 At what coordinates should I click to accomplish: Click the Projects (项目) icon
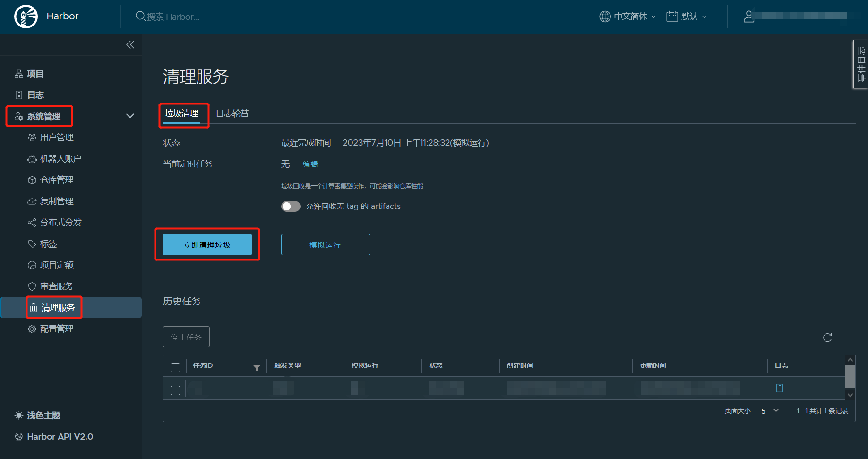point(19,74)
